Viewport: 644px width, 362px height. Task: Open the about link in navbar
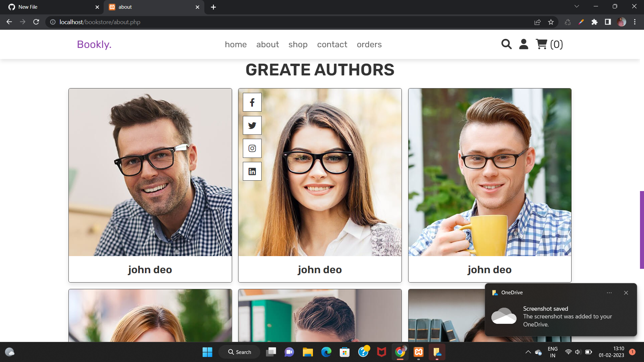(268, 44)
